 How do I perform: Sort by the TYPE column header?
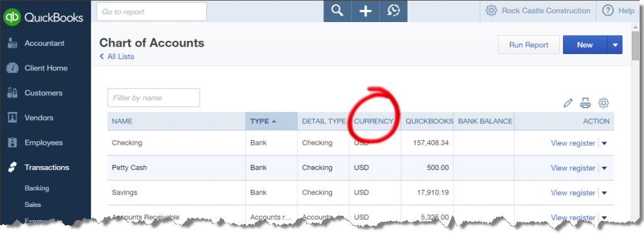272,121
